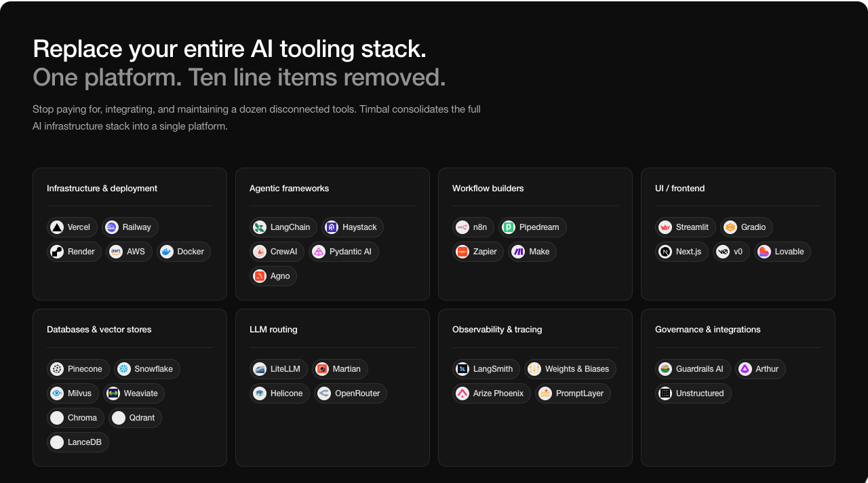Click the CrewAI logo icon
The width and height of the screenshot is (868, 483).
tap(260, 252)
